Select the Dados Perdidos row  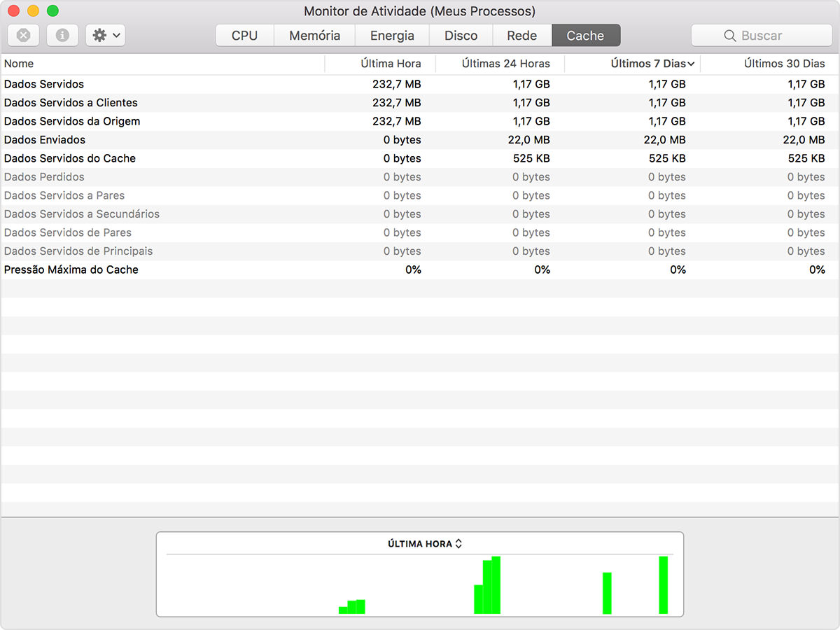(420, 177)
